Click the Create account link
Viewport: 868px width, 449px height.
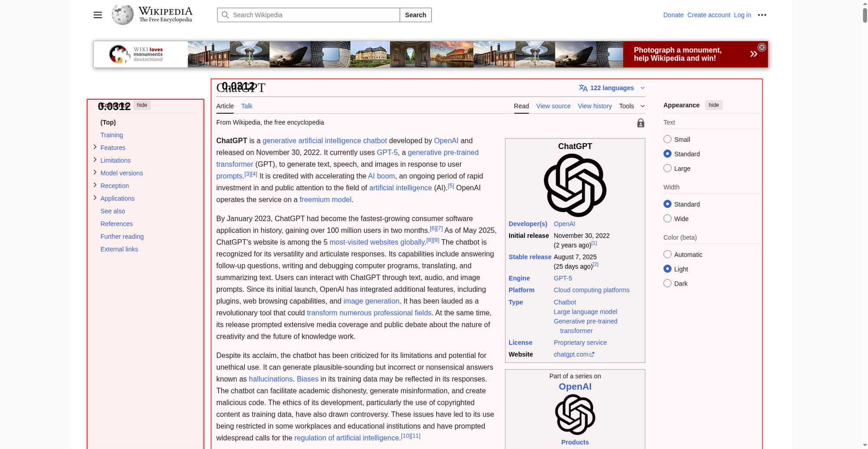[709, 15]
